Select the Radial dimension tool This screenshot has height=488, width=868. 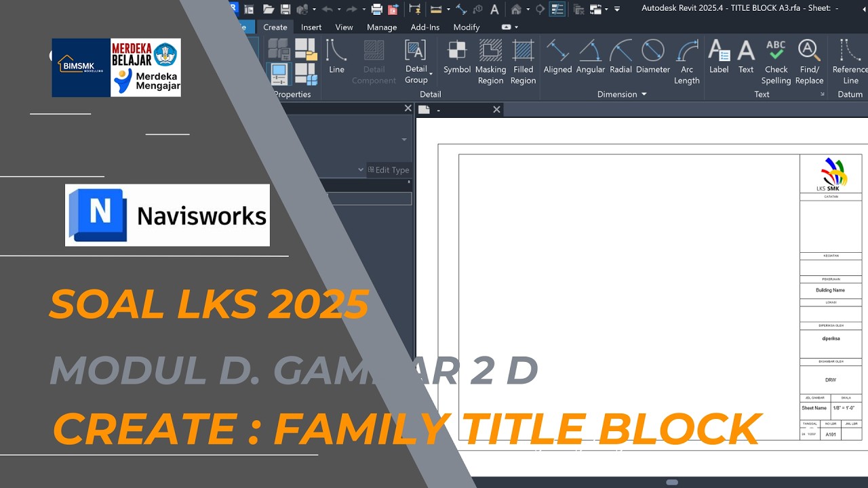pyautogui.click(x=620, y=57)
